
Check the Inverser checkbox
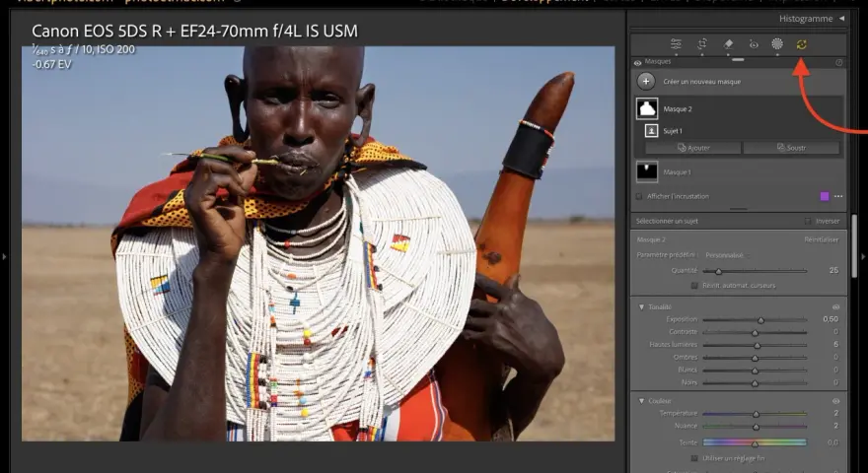pos(808,221)
